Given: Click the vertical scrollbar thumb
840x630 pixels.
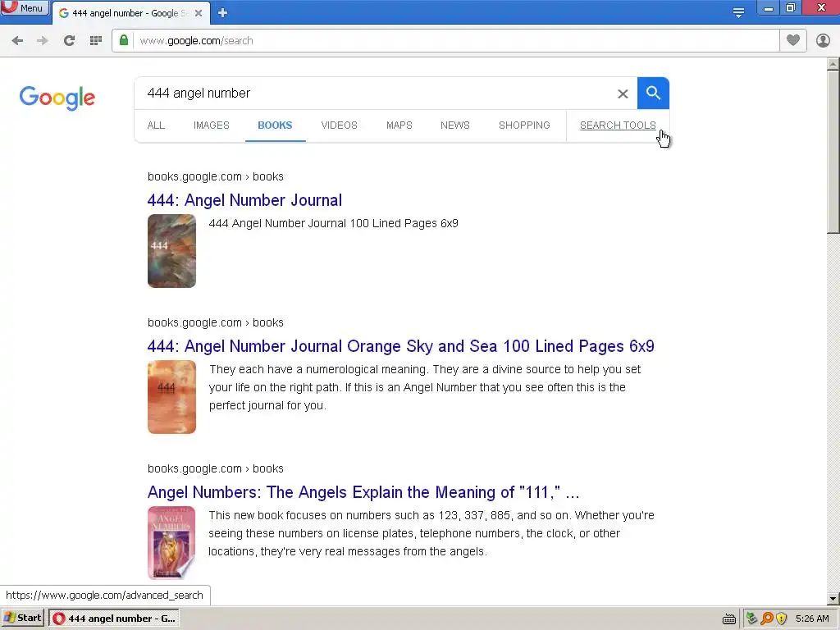Looking at the screenshot, I should (x=833, y=152).
